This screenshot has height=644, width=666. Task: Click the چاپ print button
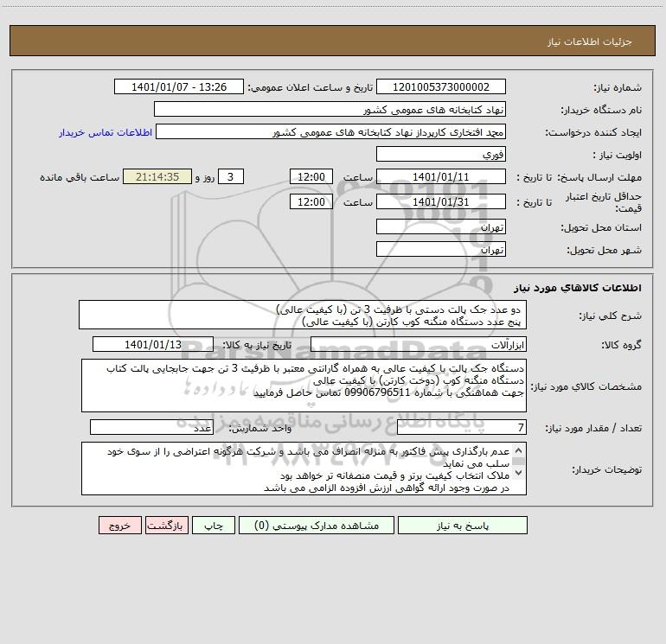pyautogui.click(x=214, y=526)
